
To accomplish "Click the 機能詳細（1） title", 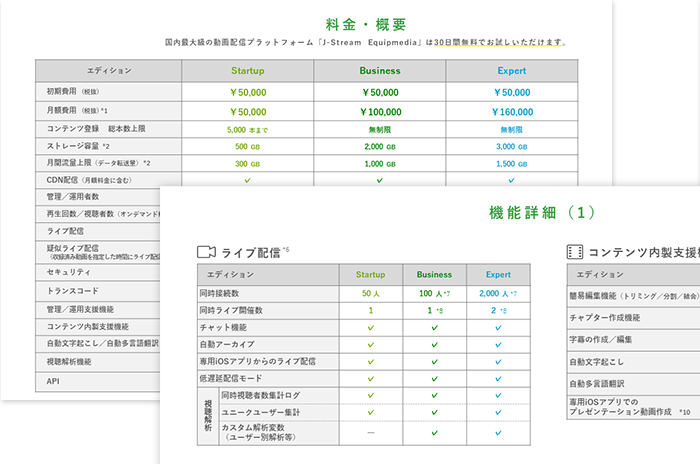I will [x=542, y=213].
